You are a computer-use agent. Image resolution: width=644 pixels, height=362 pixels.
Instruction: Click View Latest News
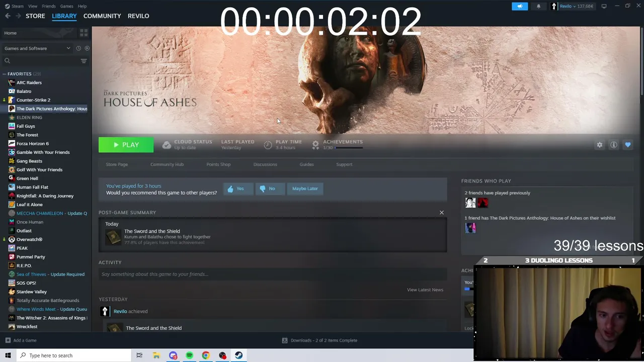click(425, 290)
